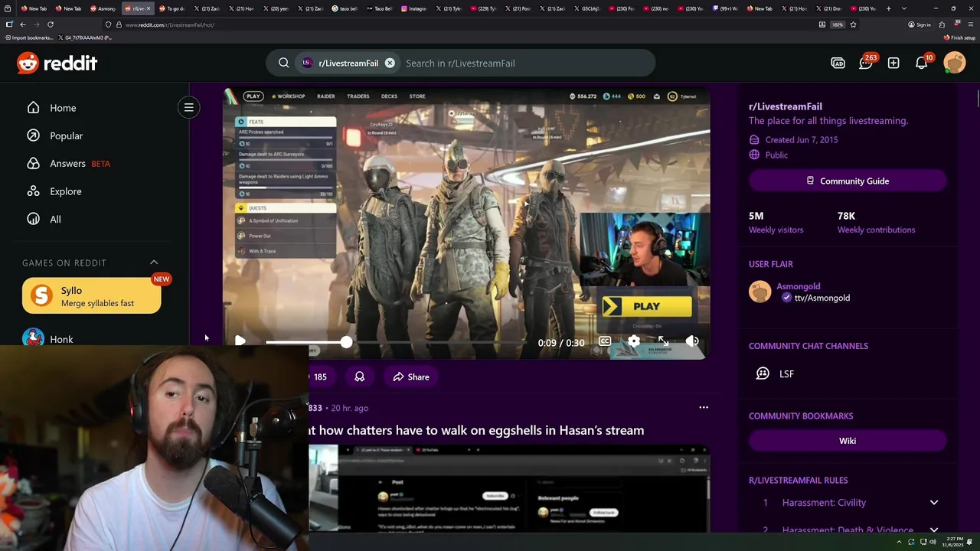980x551 pixels.
Task: Give an award to the post
Action: [359, 377]
